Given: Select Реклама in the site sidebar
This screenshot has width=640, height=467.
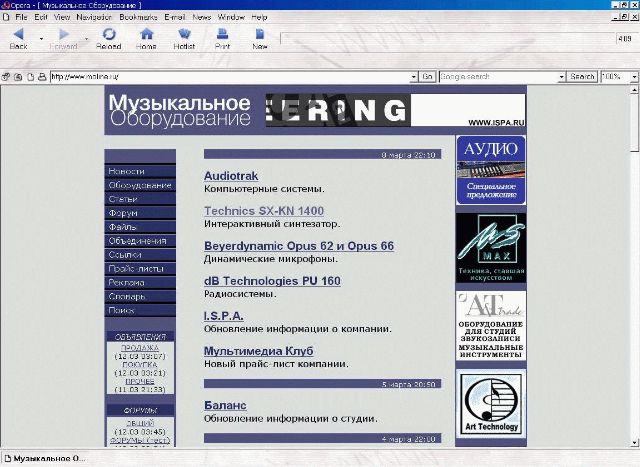Looking at the screenshot, I should pyautogui.click(x=140, y=282).
